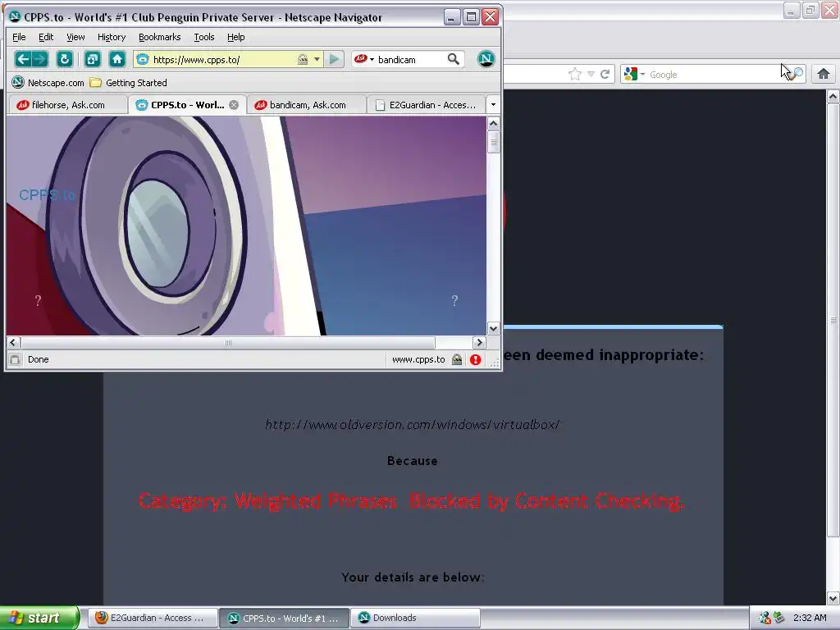Click Netscape horizontal scrollbar left arrow

coord(13,342)
